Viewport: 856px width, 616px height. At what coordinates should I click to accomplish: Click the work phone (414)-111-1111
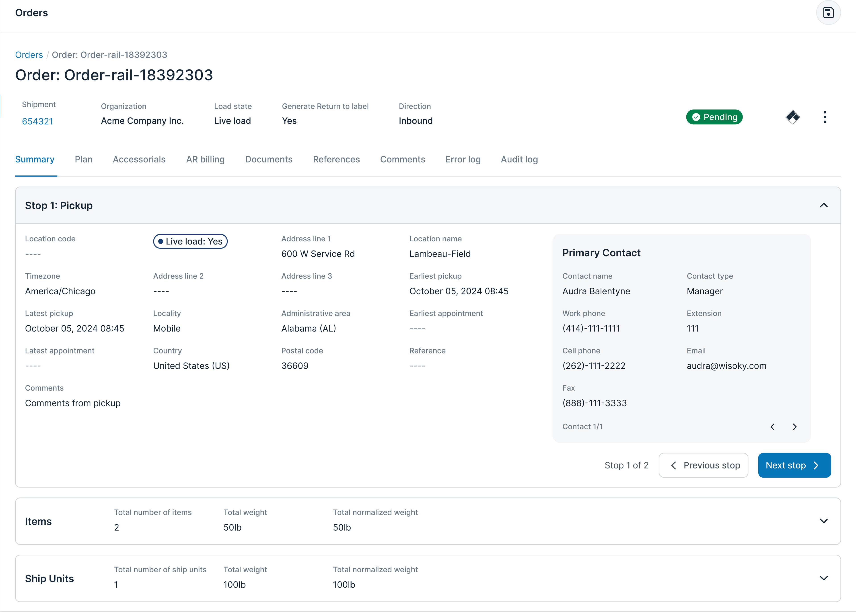point(591,328)
